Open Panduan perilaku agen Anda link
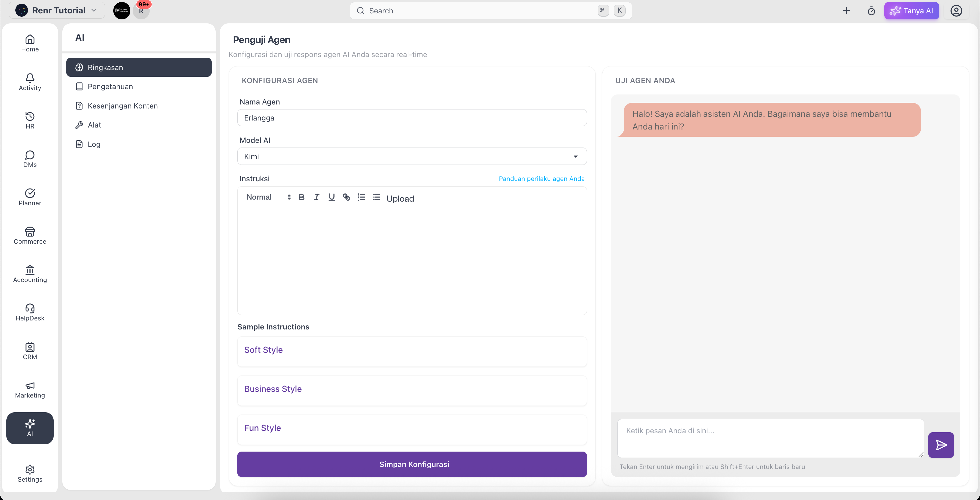This screenshot has width=980, height=500. coord(541,179)
